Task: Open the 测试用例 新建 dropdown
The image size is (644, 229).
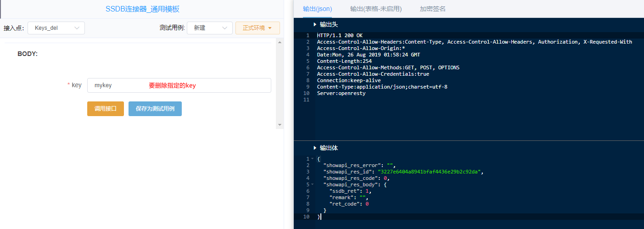Action: pos(209,28)
